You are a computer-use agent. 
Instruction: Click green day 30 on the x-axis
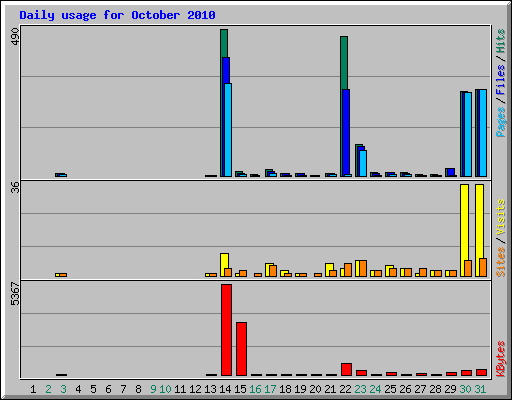[465, 389]
